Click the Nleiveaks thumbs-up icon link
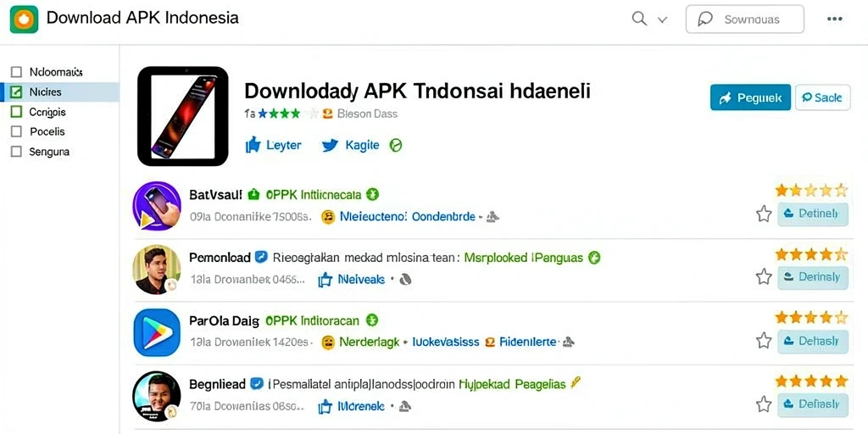 point(325,280)
